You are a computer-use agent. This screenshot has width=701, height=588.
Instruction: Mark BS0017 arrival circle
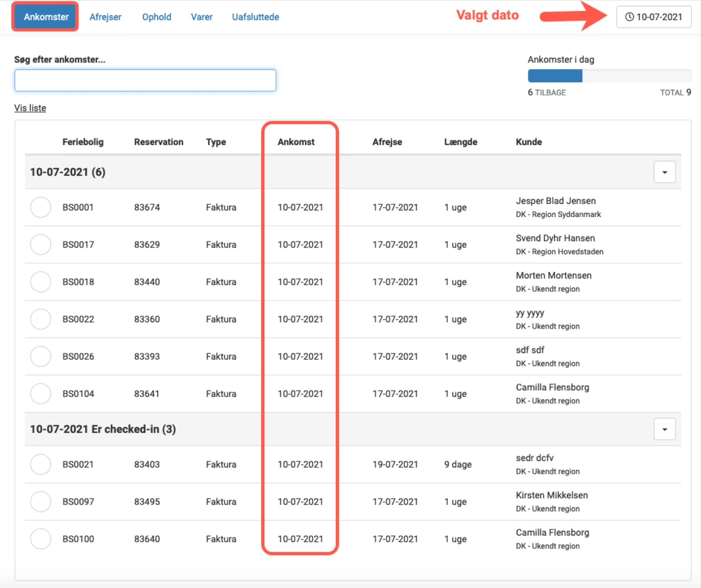(x=40, y=245)
